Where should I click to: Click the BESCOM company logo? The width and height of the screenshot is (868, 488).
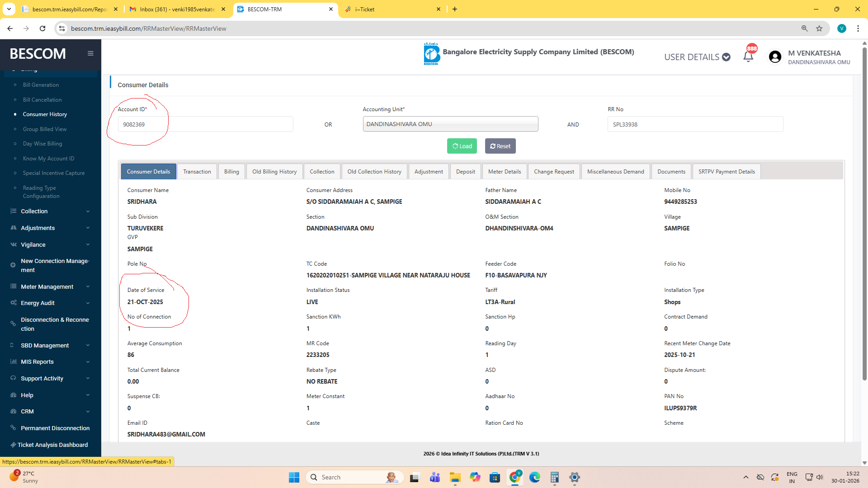(431, 54)
